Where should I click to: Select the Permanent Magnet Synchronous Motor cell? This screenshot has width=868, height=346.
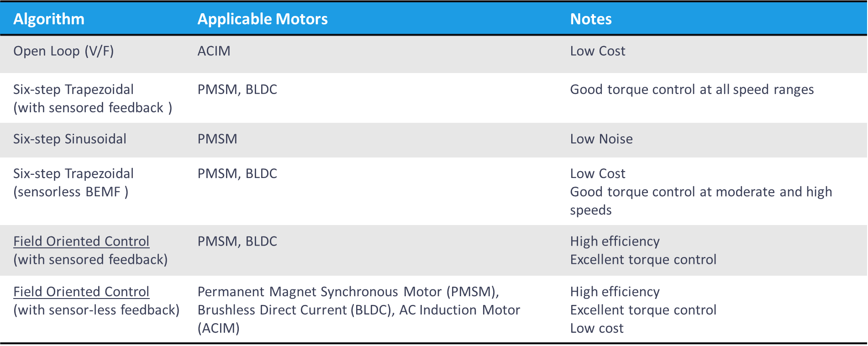pyautogui.click(x=359, y=309)
